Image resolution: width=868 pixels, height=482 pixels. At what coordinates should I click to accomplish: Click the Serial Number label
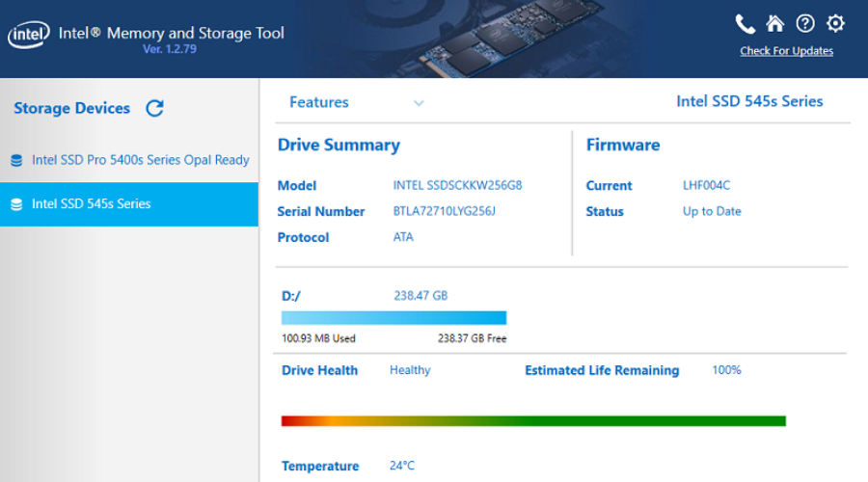[321, 211]
